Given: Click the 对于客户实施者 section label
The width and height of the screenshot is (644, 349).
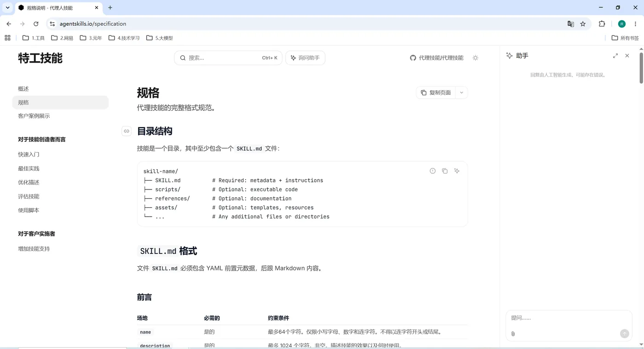Looking at the screenshot, I should [x=36, y=234].
